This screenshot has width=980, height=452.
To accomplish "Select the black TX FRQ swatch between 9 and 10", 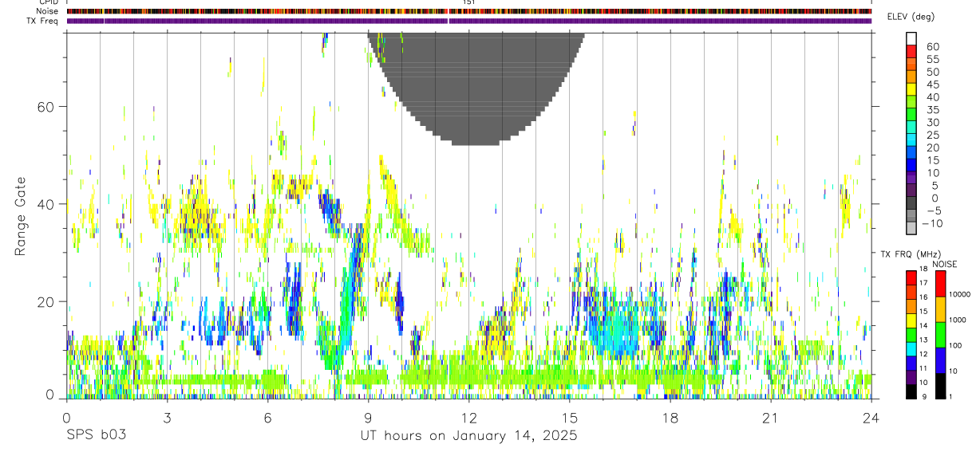I will (x=911, y=390).
